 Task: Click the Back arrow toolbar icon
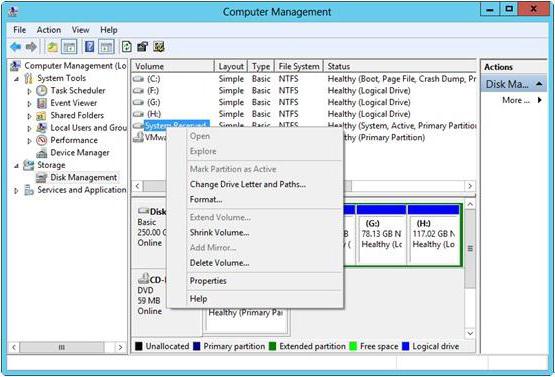click(15, 47)
